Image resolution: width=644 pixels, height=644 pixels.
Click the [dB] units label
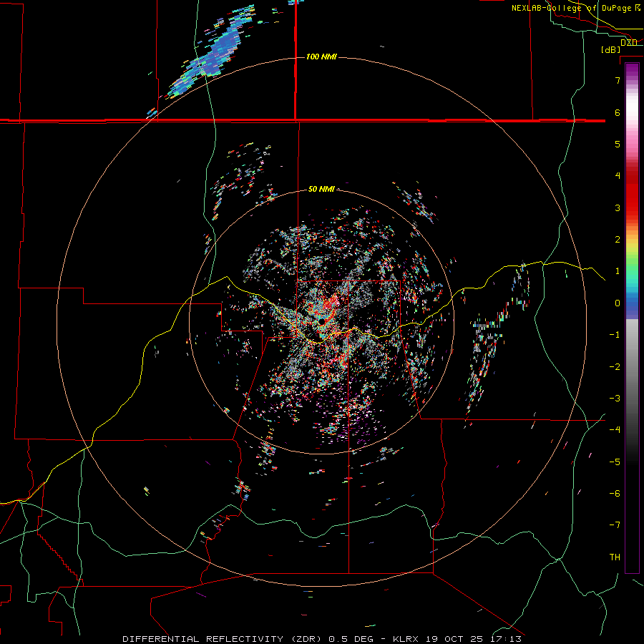tap(610, 49)
